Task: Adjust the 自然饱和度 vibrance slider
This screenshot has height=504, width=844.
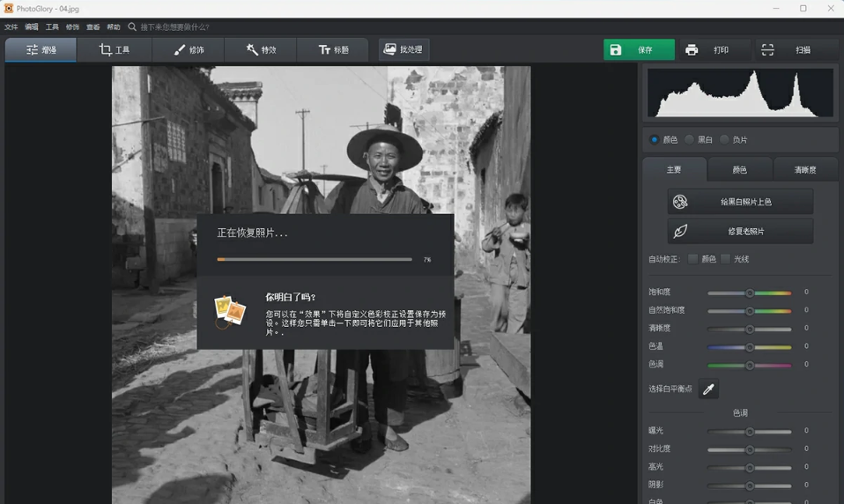Action: pyautogui.click(x=749, y=311)
